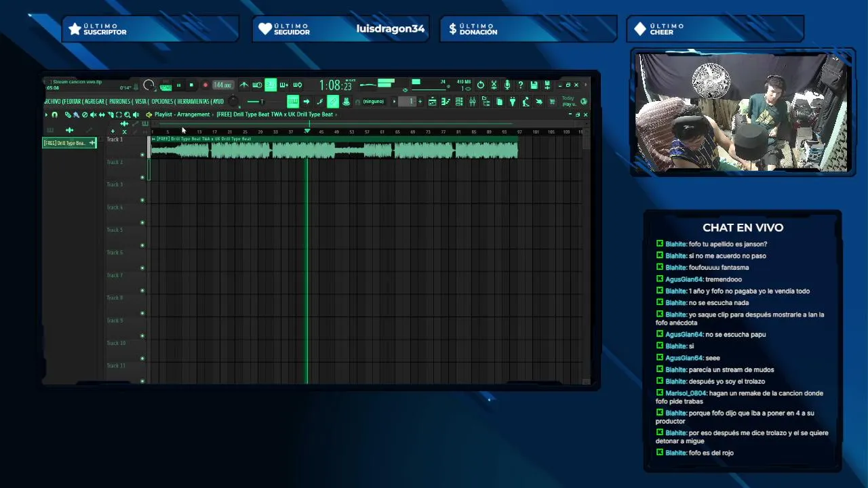Expand the pattern selector arrow
The width and height of the screenshot is (868, 488).
[394, 102]
